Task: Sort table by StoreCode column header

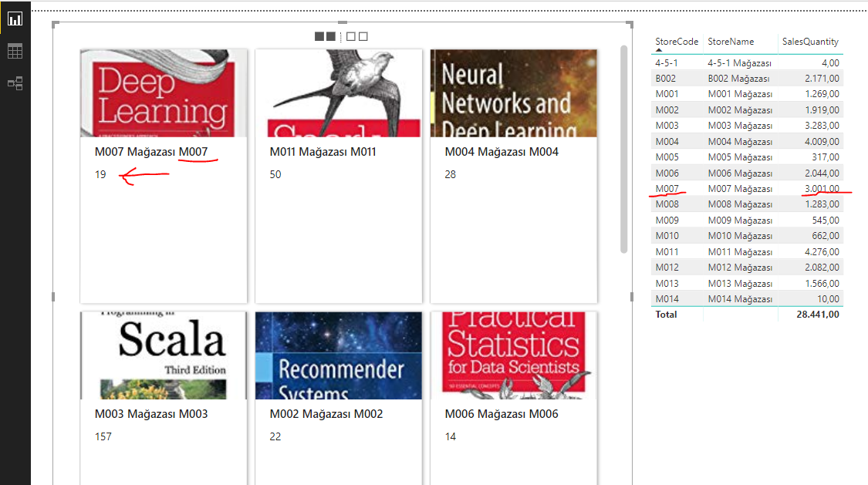Action: click(x=677, y=42)
